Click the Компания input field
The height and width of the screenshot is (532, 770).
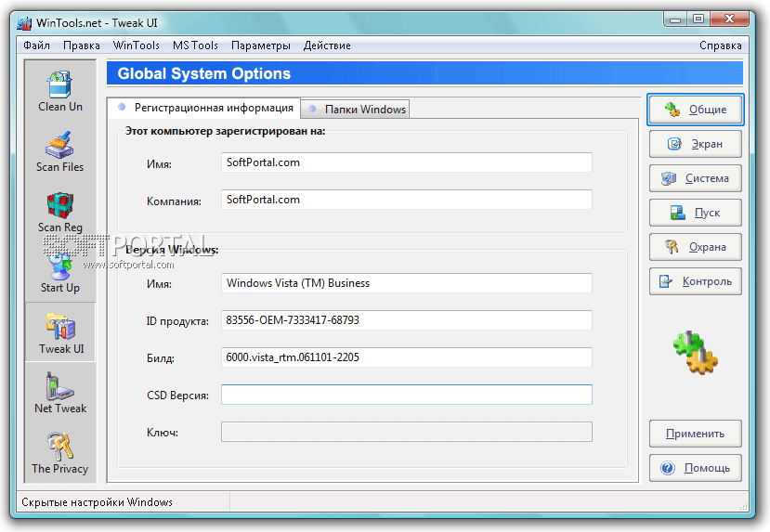[407, 200]
